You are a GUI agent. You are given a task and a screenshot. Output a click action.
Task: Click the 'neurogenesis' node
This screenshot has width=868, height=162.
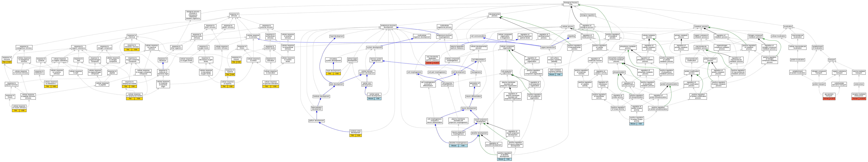tap(476, 72)
